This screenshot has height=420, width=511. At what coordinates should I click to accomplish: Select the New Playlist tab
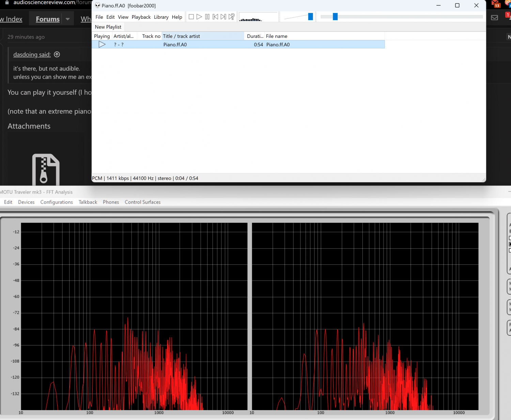point(108,27)
